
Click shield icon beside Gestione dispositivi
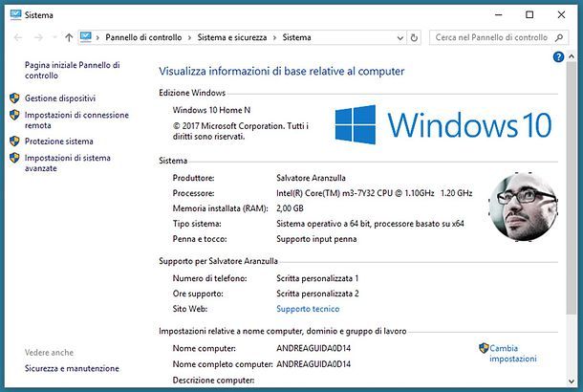point(14,98)
